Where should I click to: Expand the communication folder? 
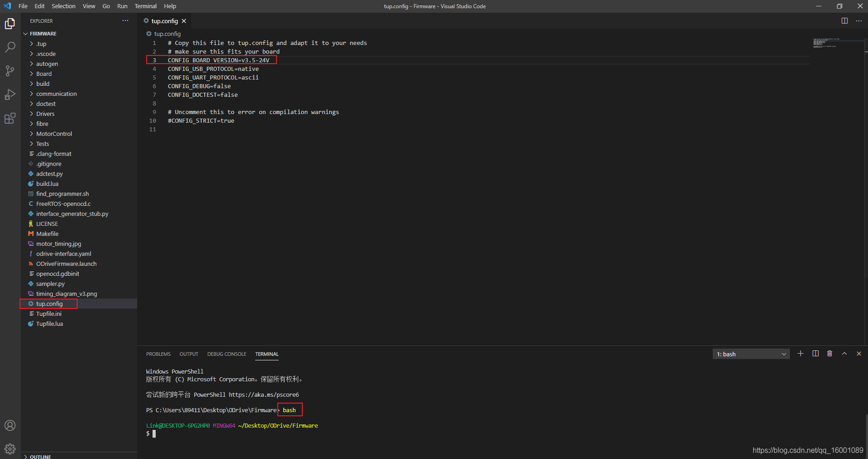point(56,94)
